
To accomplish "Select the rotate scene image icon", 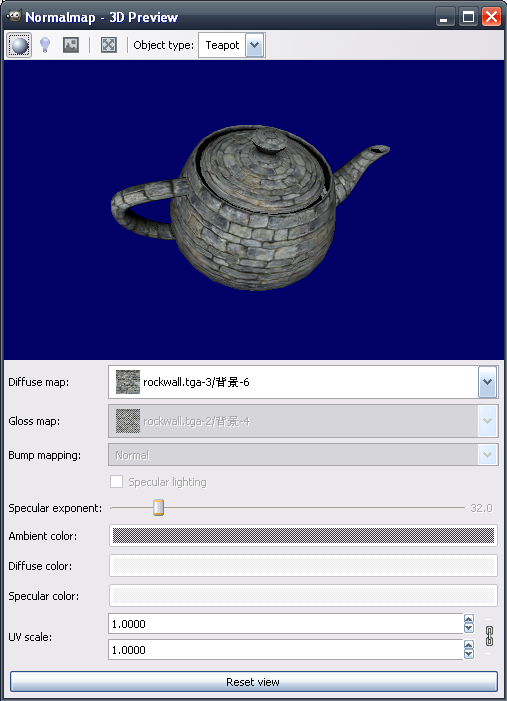I will (x=71, y=45).
